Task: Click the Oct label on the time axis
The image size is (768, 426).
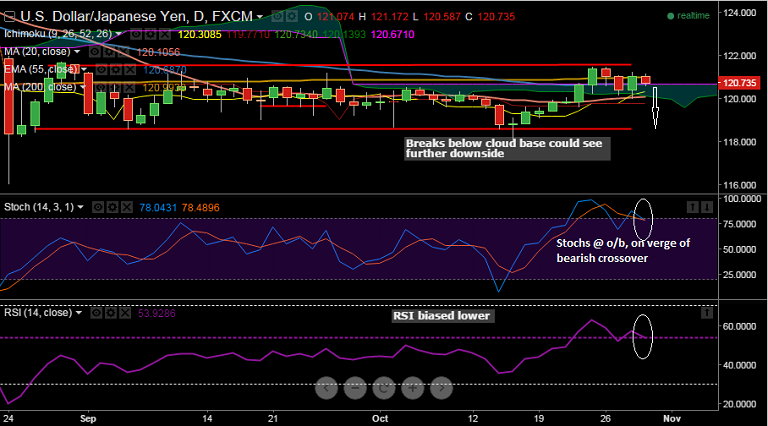Action: coord(380,419)
